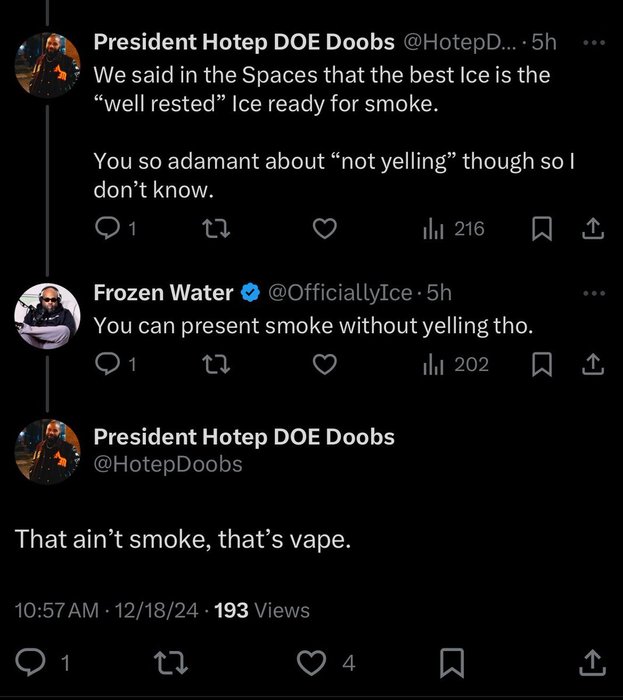Reply to the first Hotep Doobs tweet
Viewport: 623px width, 700px height.
point(107,230)
